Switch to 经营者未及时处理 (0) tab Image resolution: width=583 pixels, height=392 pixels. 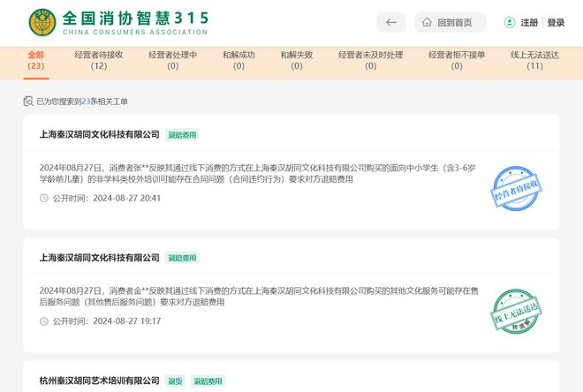pos(371,61)
